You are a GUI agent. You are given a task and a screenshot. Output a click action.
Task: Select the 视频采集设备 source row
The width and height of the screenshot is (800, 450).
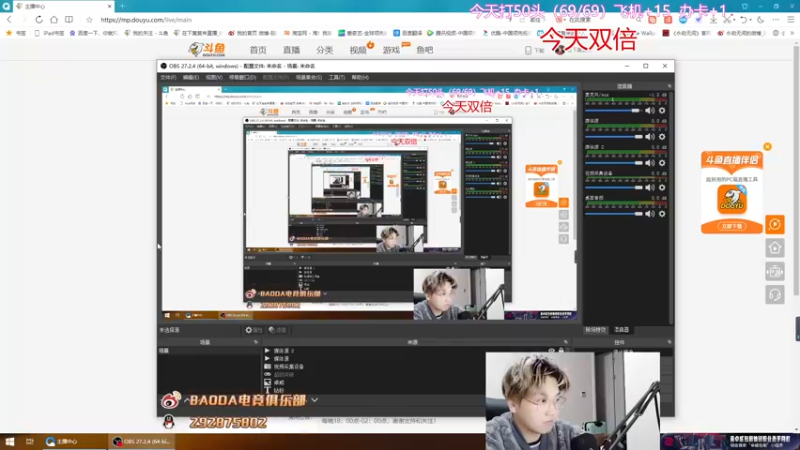click(374, 366)
